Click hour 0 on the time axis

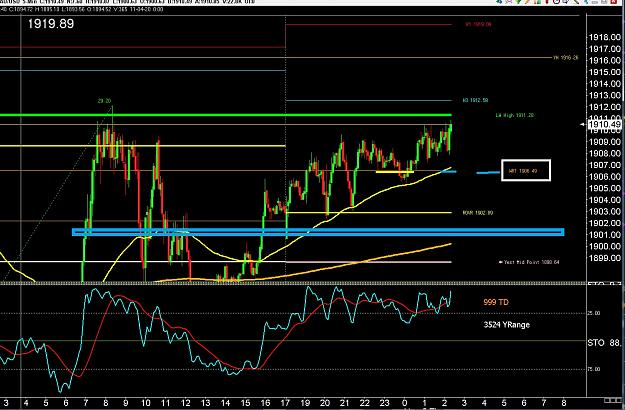[405, 403]
